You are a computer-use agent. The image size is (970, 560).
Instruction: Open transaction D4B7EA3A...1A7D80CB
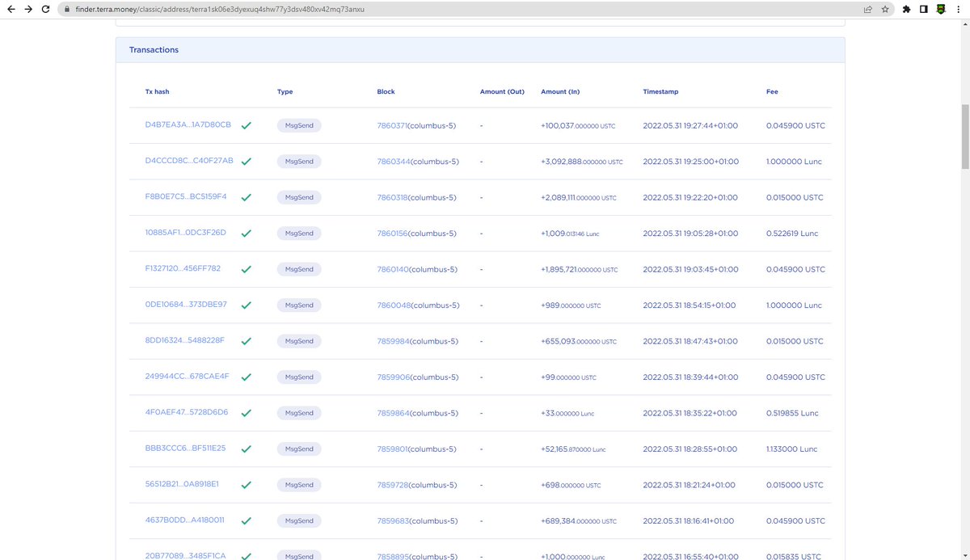point(188,125)
